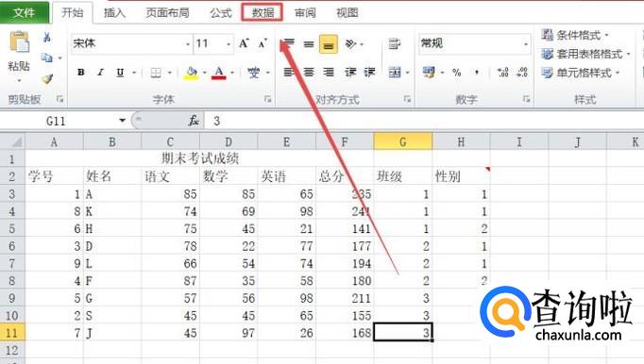Image resolution: width=644 pixels, height=364 pixels.
Task: Toggle Bold formatting
Action: pyautogui.click(x=81, y=73)
